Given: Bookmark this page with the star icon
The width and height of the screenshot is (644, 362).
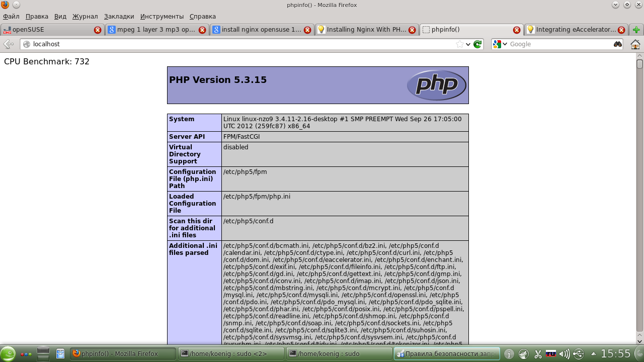Looking at the screenshot, I should pyautogui.click(x=459, y=44).
